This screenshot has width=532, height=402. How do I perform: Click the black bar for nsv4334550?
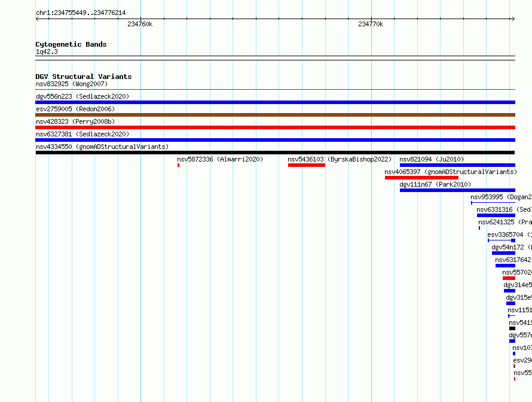click(275, 153)
